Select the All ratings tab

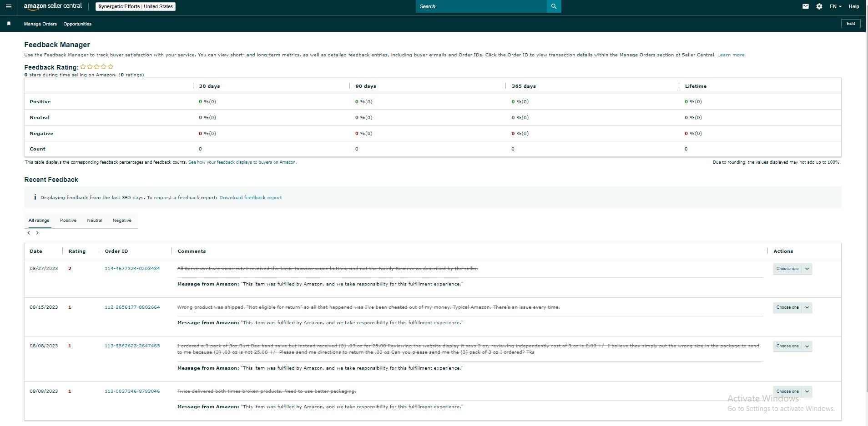(x=39, y=221)
